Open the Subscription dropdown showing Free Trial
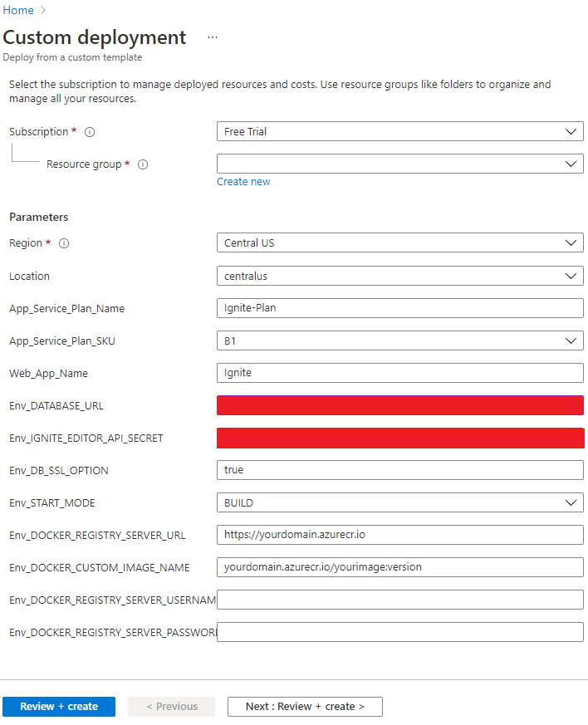This screenshot has width=588, height=725. coord(399,131)
